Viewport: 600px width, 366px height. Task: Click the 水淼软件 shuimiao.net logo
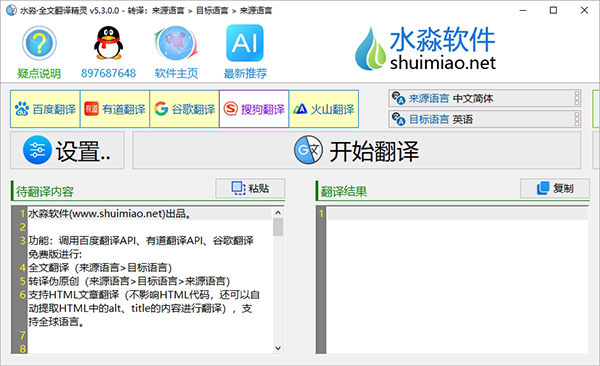[425, 49]
